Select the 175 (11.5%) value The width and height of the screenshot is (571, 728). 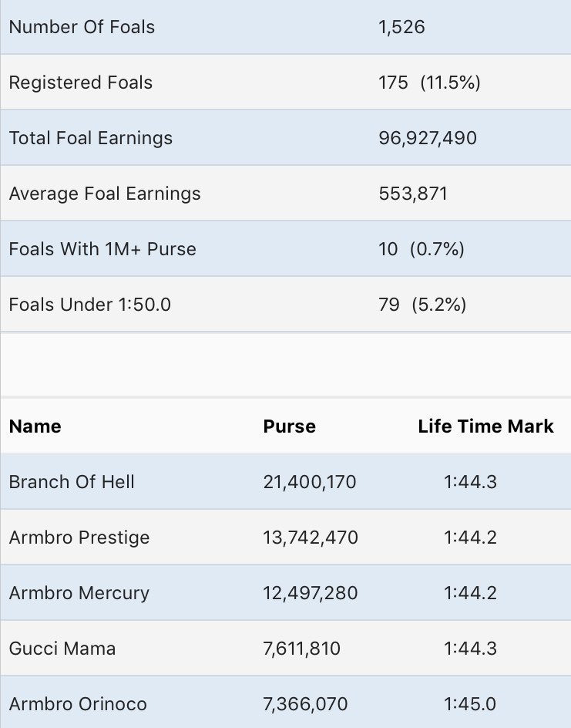429,83
